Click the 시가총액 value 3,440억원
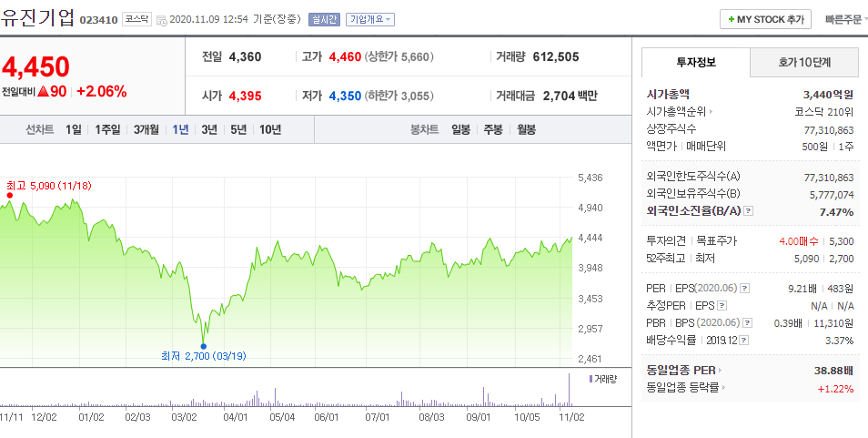The width and height of the screenshot is (868, 438). 828,95
